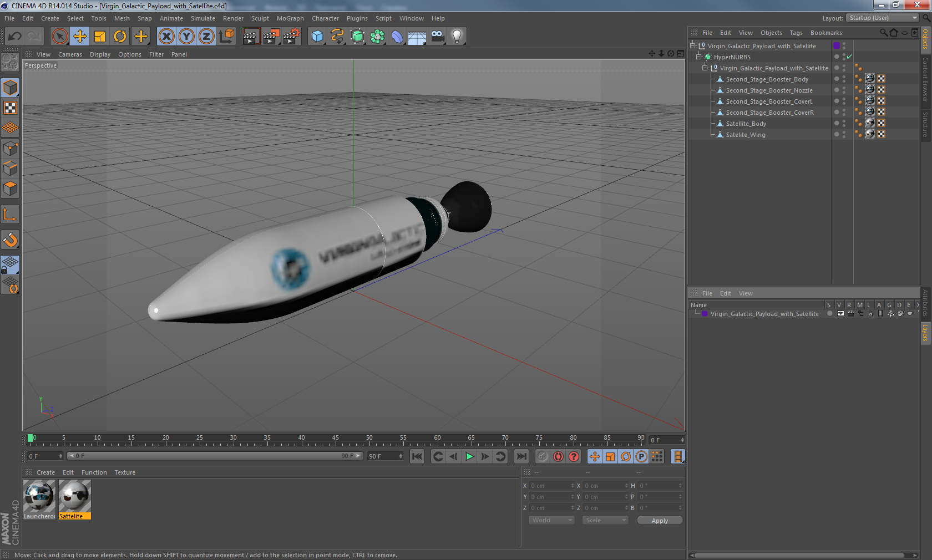
Task: Open the MoGraph menu
Action: point(290,18)
